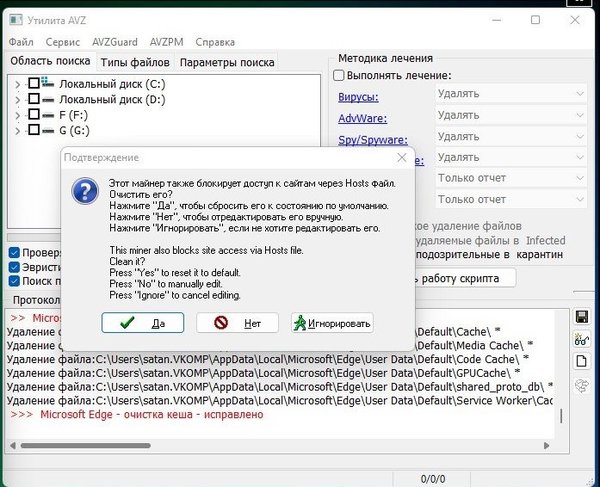
Task: Select the log line ending shared_proto_db
Action: pos(280,387)
